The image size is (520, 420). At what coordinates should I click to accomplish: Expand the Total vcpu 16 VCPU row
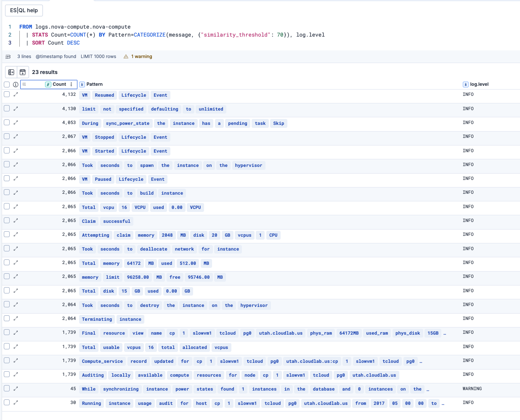tap(16, 206)
